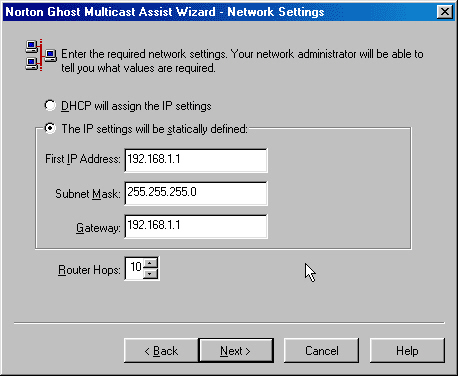This screenshot has width=458, height=376.
Task: Go to previous step with Back
Action: (161, 351)
